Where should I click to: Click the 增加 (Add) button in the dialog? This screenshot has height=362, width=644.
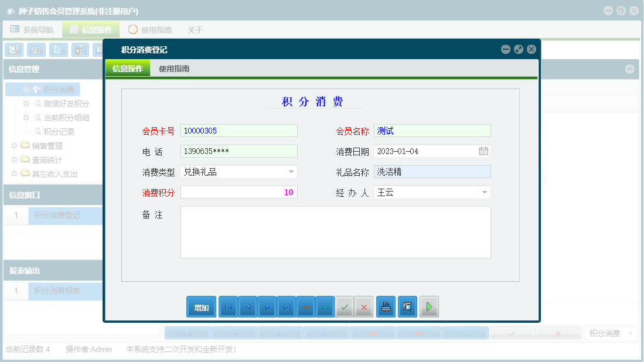(201, 306)
